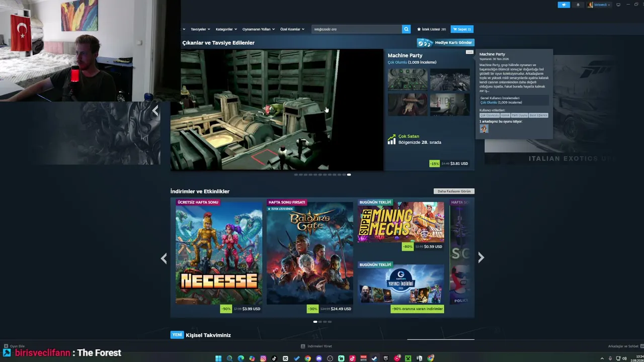View the HIDE room Machine Party screenshot
The height and width of the screenshot is (362, 644).
click(x=450, y=104)
